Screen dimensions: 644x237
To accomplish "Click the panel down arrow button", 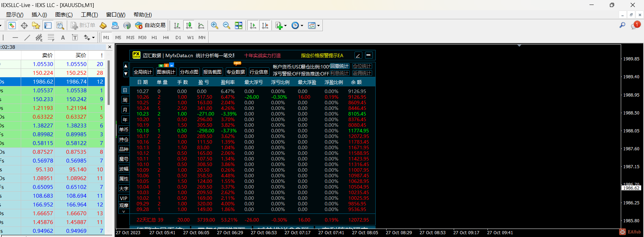I will point(126,73).
